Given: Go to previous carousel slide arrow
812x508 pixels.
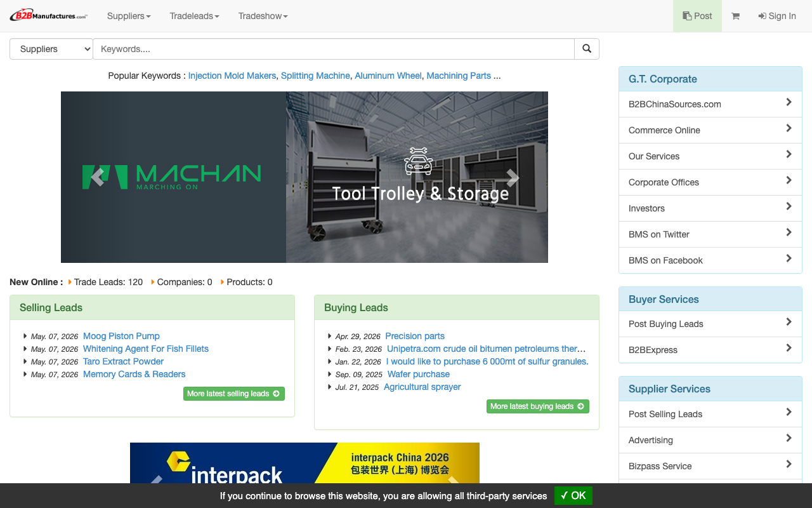Looking at the screenshot, I should pyautogui.click(x=98, y=177).
